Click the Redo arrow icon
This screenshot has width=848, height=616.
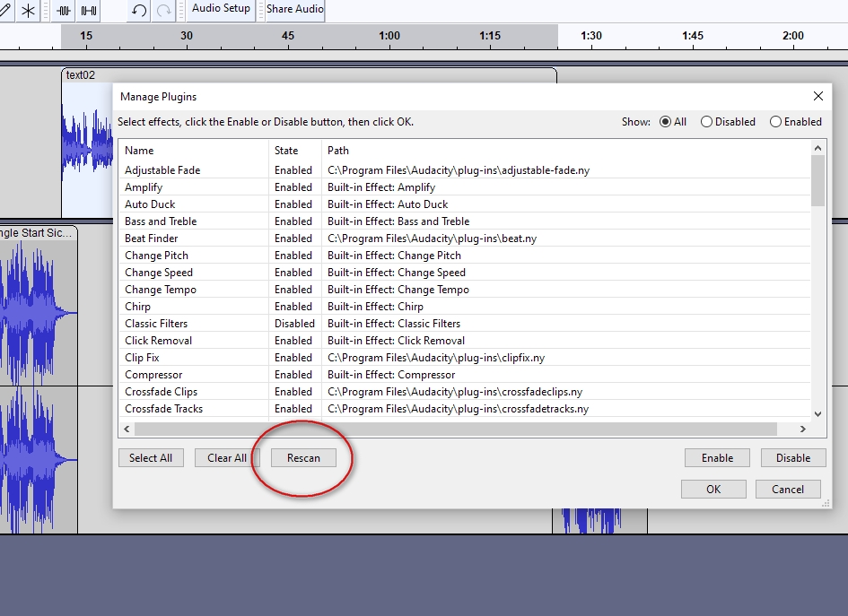tap(163, 11)
